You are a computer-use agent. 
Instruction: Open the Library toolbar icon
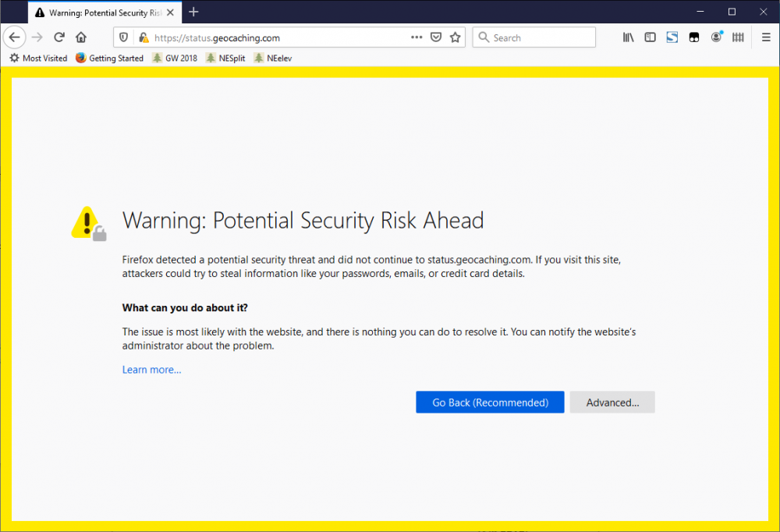tap(628, 37)
